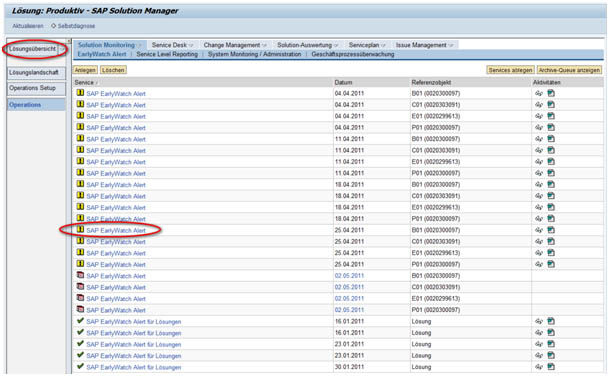
Task: Click the 02.05.2011 date link for E01
Action: pos(349,299)
